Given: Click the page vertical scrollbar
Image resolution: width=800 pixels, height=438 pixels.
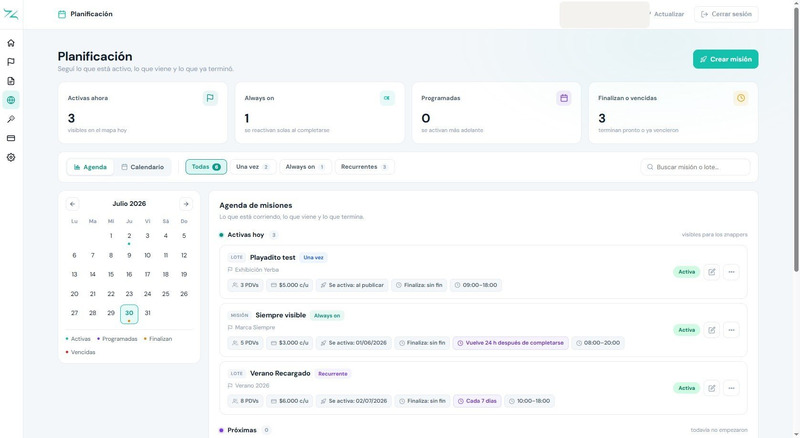Looking at the screenshot, I should [796, 138].
